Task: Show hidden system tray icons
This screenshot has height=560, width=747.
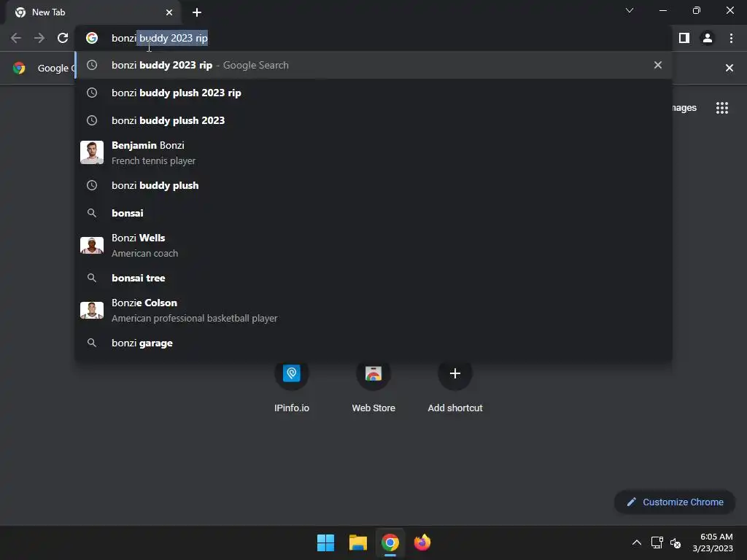Action: click(636, 542)
